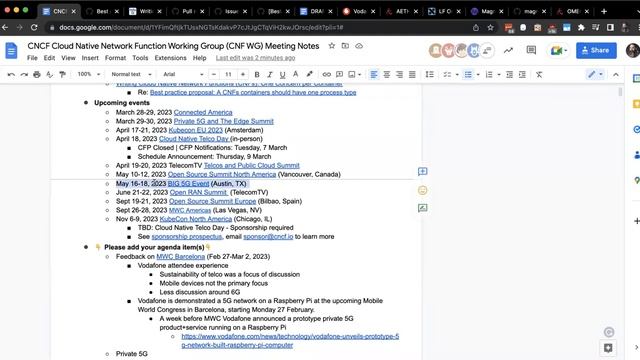Increase font size with plus button
Image resolution: width=640 pixels, height=360 pixels.
[243, 74]
